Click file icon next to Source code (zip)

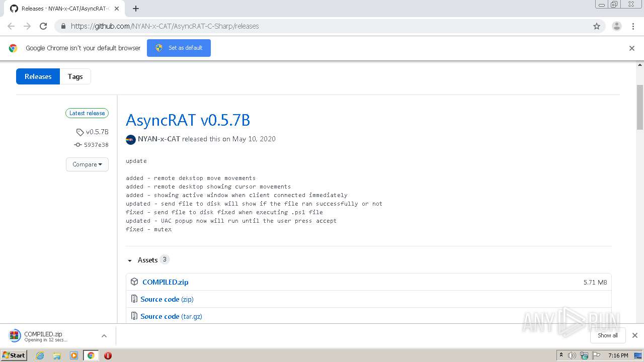click(134, 299)
